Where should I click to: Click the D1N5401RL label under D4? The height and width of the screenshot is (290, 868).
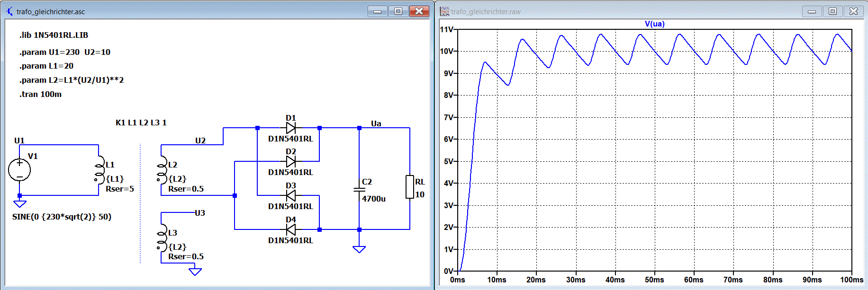(x=290, y=240)
